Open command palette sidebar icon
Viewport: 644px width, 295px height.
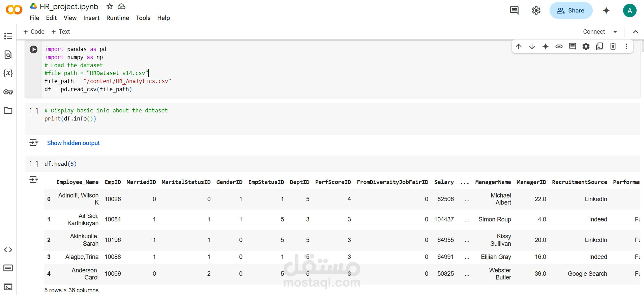8,268
